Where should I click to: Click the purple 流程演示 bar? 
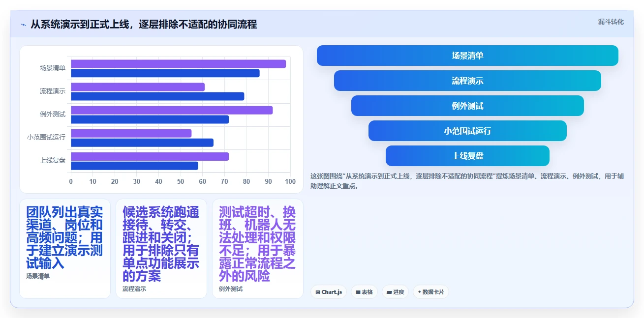138,87
